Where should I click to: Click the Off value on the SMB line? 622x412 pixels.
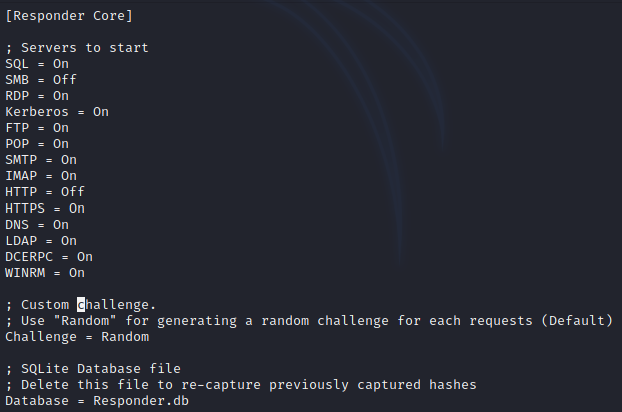[65, 80]
